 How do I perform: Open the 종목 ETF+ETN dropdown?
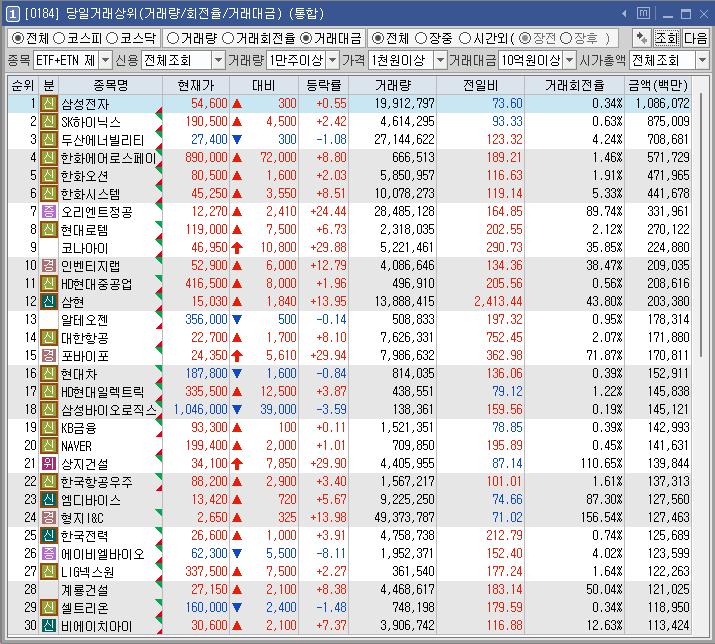(105, 60)
